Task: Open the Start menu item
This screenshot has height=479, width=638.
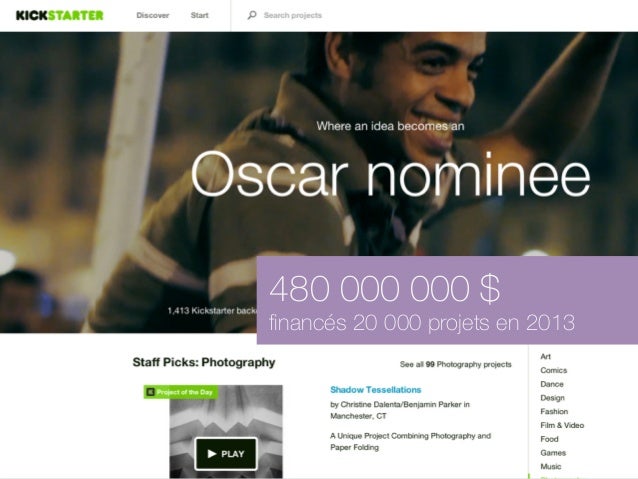Action: 199,15
